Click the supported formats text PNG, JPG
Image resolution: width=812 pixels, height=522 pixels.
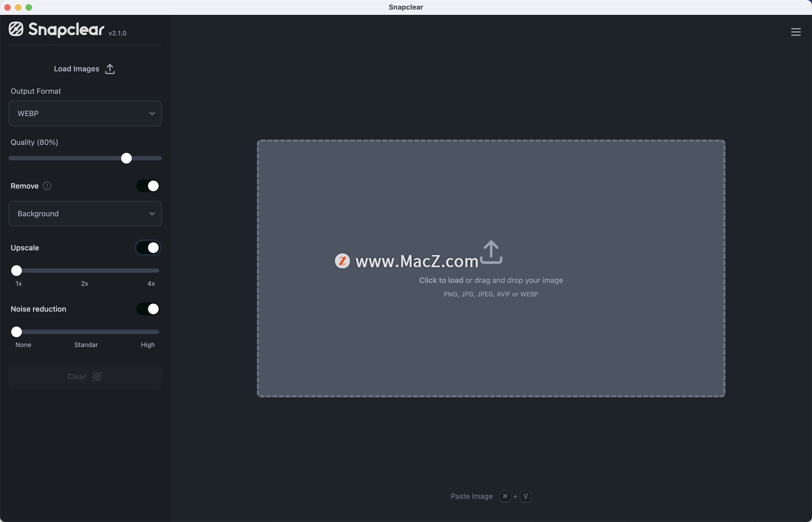pos(491,294)
